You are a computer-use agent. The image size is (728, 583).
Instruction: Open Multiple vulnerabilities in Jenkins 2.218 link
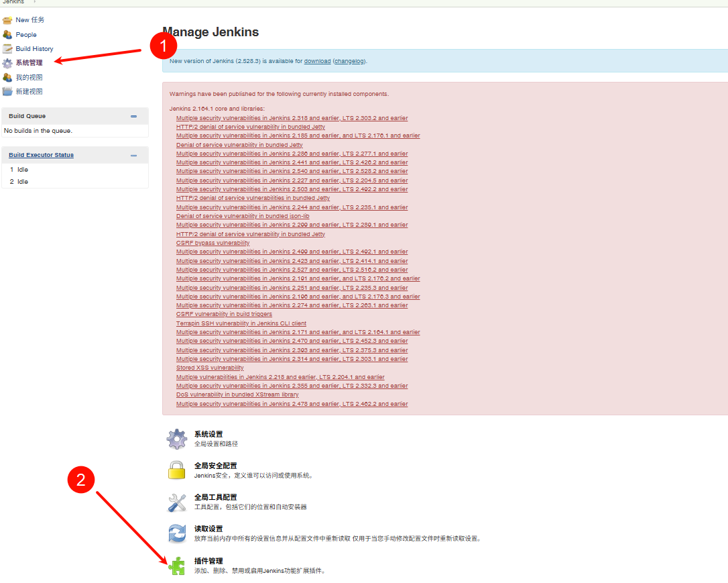[x=280, y=377]
